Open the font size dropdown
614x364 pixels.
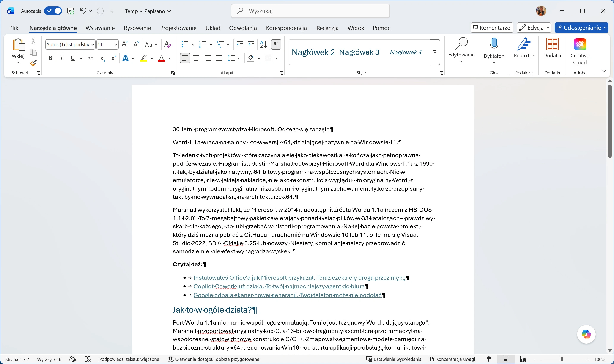116,45
